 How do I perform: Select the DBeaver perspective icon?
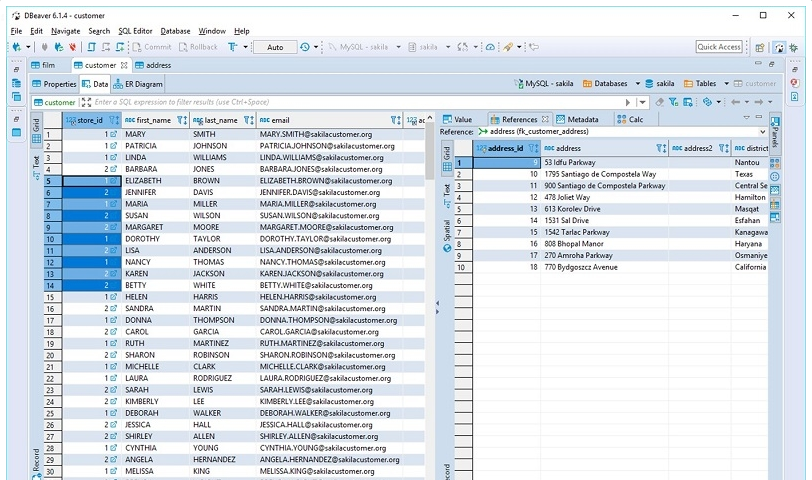coord(779,48)
